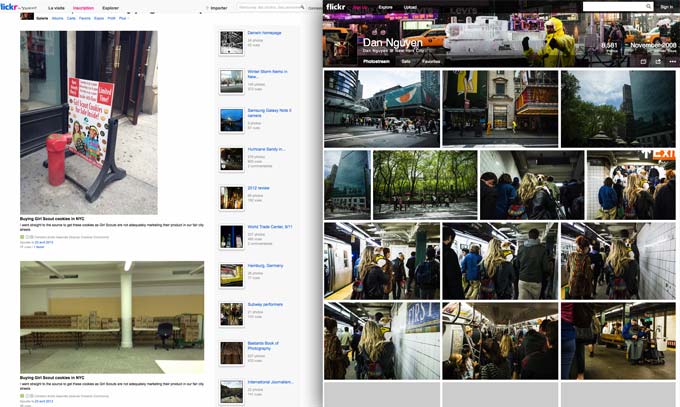
Task: Open the street intersection photo with the eye billboard
Action: (x=382, y=109)
